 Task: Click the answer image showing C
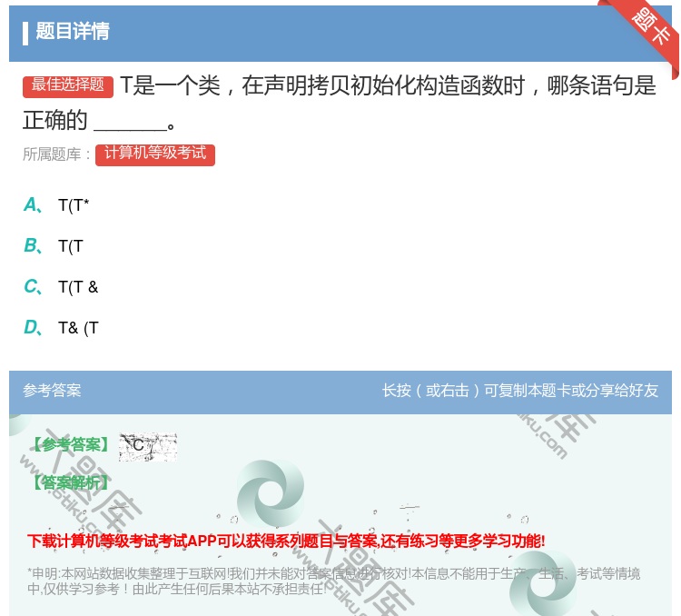pos(148,446)
